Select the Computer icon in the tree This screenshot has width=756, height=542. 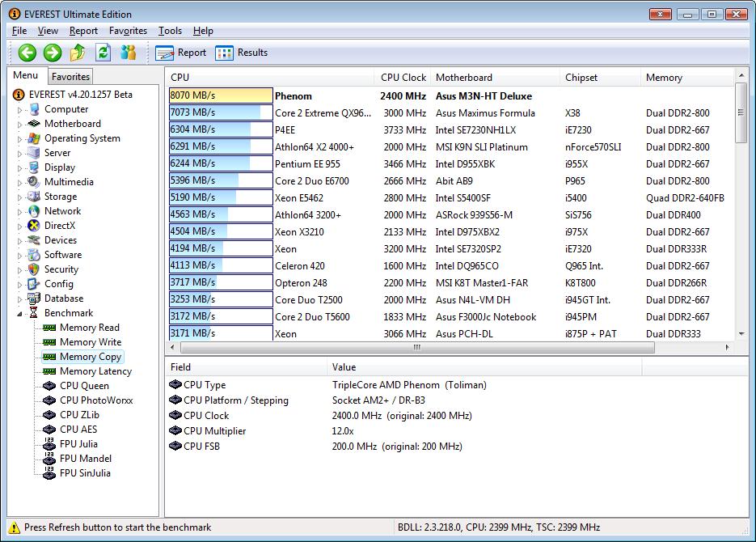[x=34, y=109]
